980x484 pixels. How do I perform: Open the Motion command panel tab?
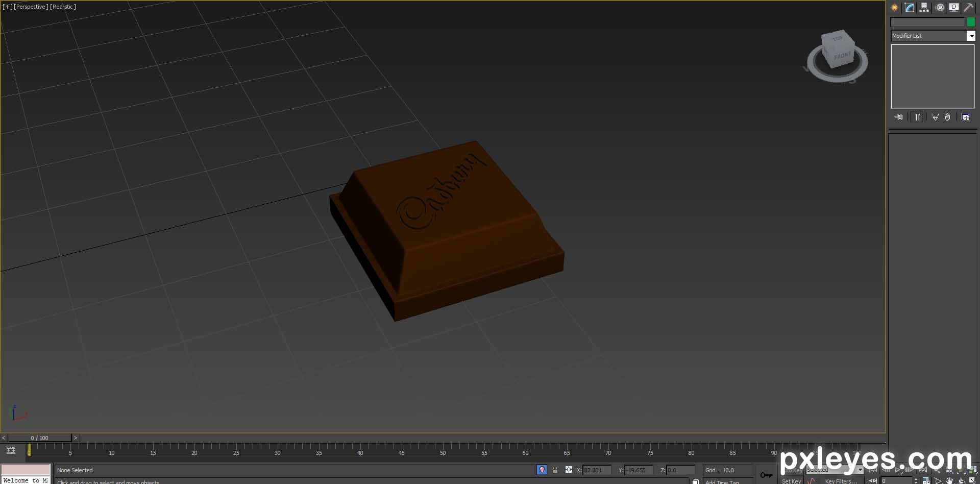click(940, 7)
